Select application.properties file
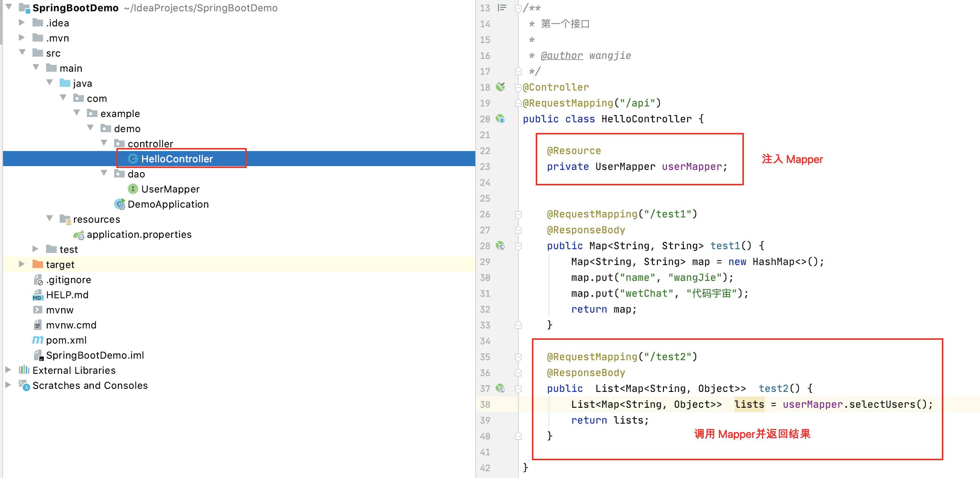Screen dimensions: 980x478 [x=139, y=234]
